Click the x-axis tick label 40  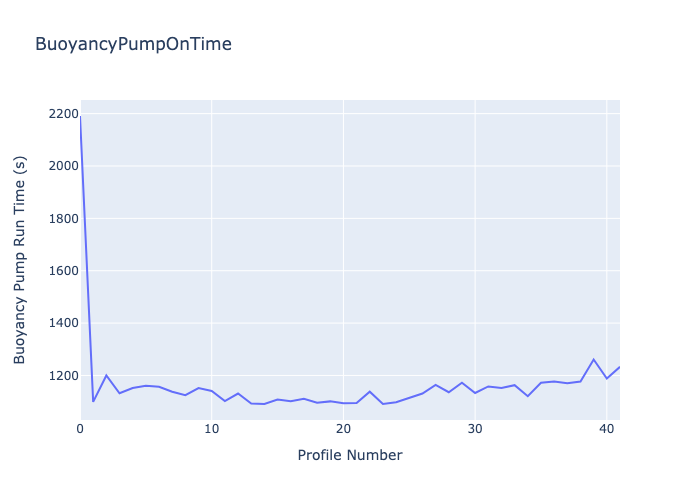(606, 429)
